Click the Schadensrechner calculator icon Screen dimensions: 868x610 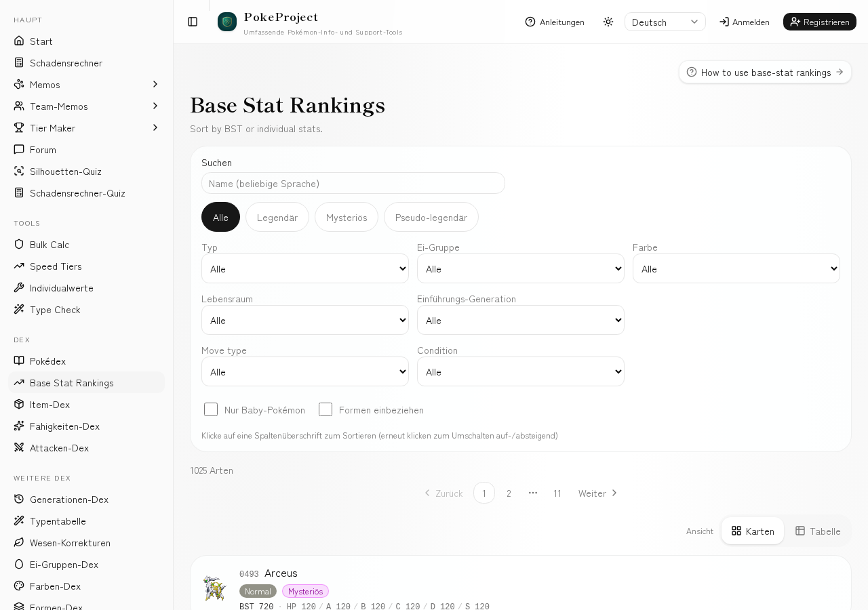coord(19,62)
